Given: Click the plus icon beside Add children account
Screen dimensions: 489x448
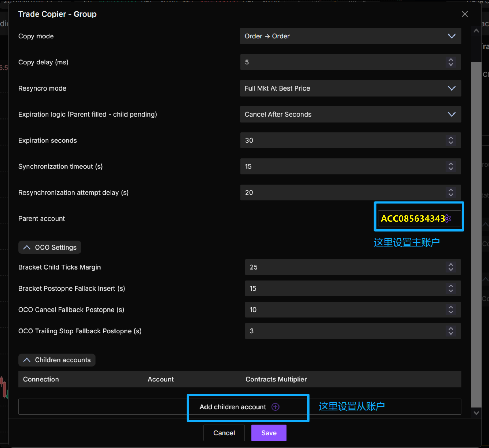Looking at the screenshot, I should pyautogui.click(x=275, y=407).
